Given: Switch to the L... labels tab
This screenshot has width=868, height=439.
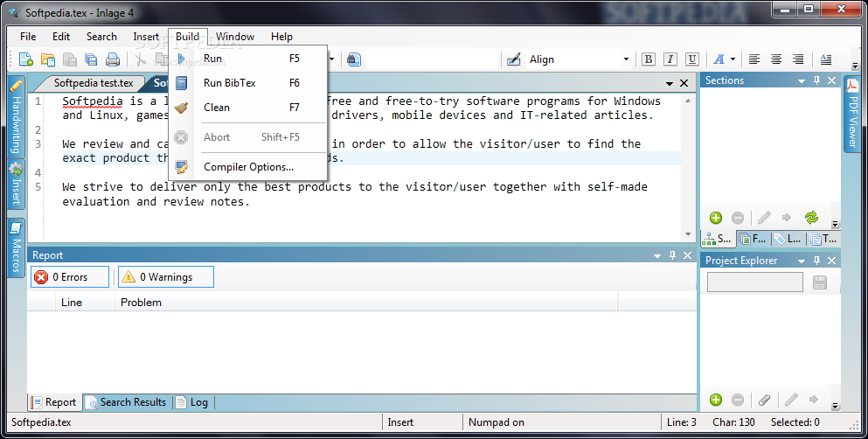Looking at the screenshot, I should (x=788, y=239).
